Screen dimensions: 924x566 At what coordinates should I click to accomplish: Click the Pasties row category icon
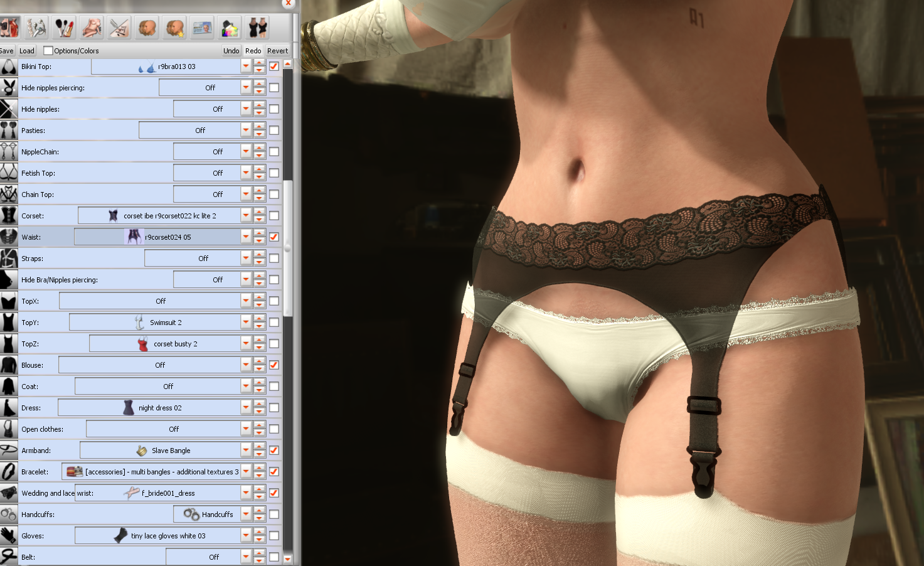[x=9, y=130]
